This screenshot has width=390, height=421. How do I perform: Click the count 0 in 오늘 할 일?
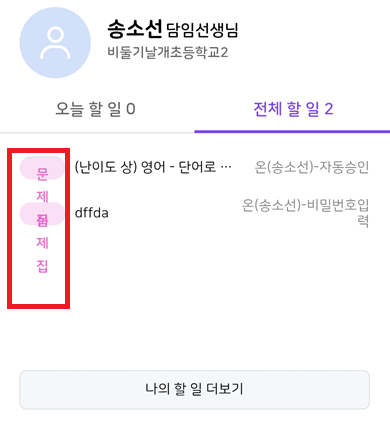[131, 109]
